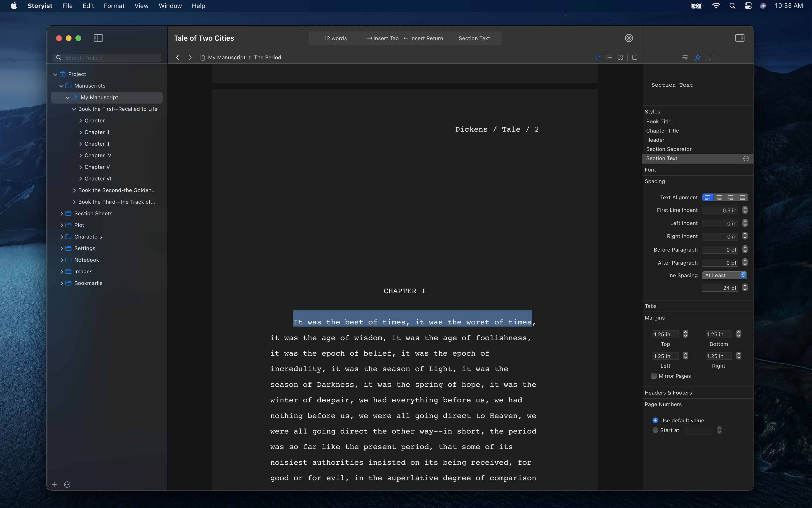Open the Line Spacing At Least dropdown
This screenshot has width=812, height=508.
click(x=724, y=275)
